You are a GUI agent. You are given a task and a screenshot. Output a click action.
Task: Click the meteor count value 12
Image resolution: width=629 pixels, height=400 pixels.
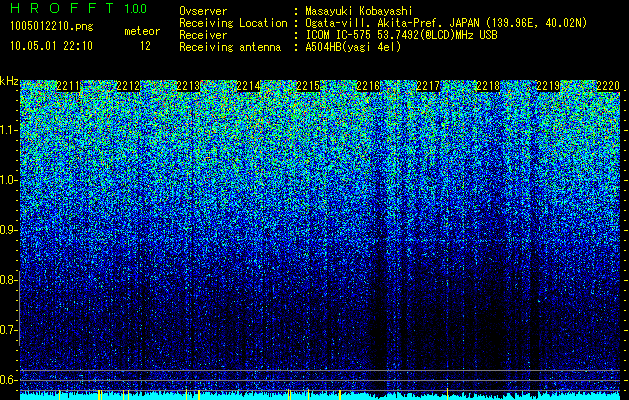pyautogui.click(x=145, y=46)
